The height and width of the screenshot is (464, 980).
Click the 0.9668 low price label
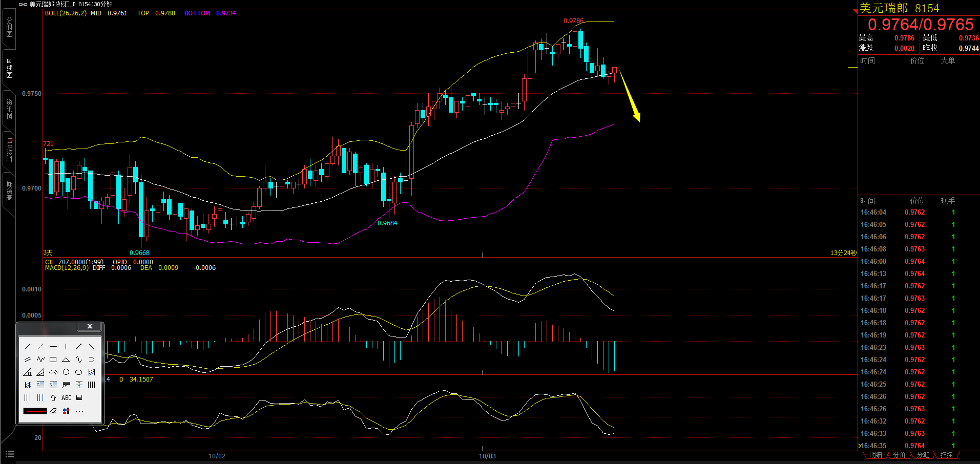pos(139,253)
